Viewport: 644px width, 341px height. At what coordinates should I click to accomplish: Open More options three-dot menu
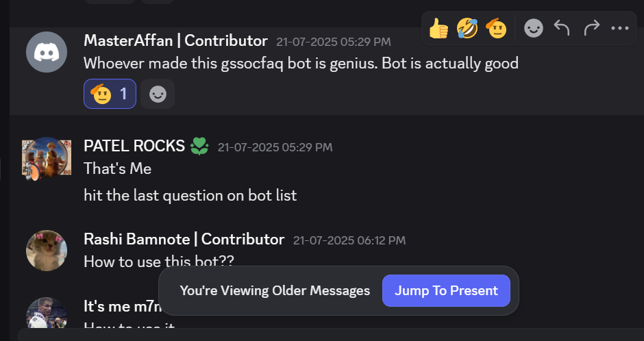[620, 28]
